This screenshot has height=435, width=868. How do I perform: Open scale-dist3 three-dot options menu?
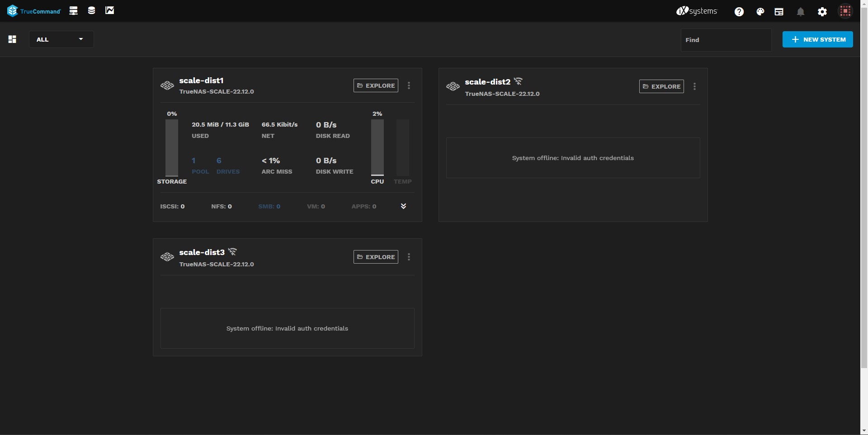[409, 257]
